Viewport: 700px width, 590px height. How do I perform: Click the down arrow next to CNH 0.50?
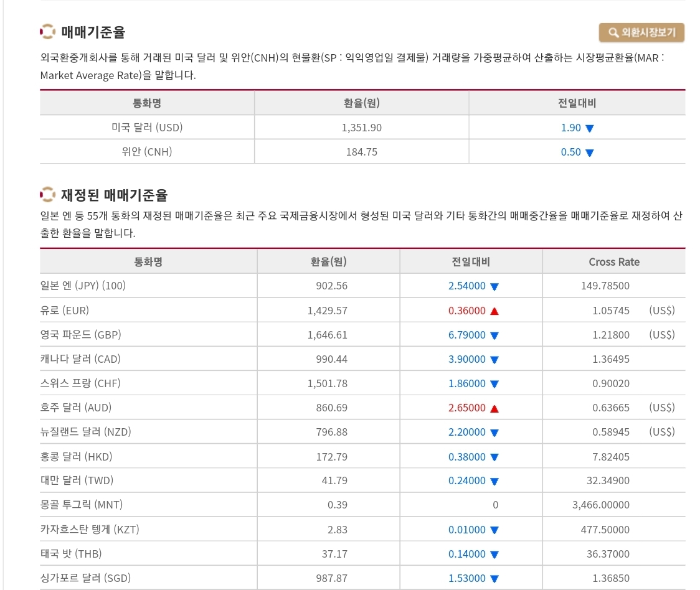tap(589, 152)
